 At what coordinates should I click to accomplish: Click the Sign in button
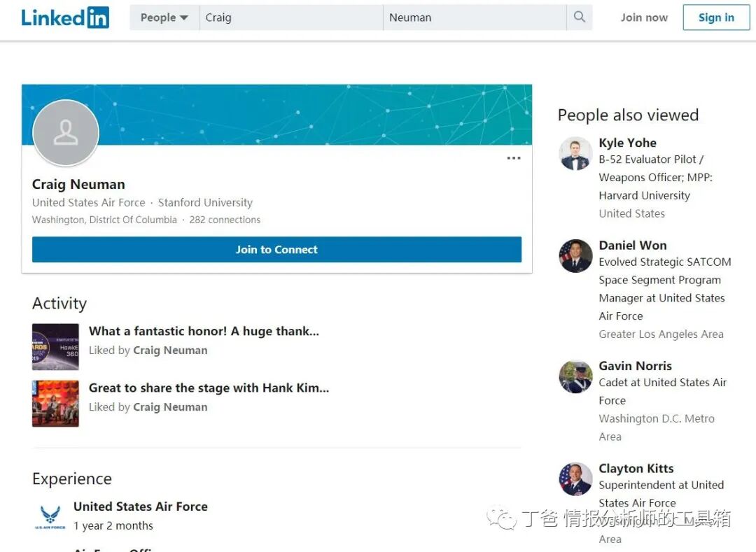[716, 17]
